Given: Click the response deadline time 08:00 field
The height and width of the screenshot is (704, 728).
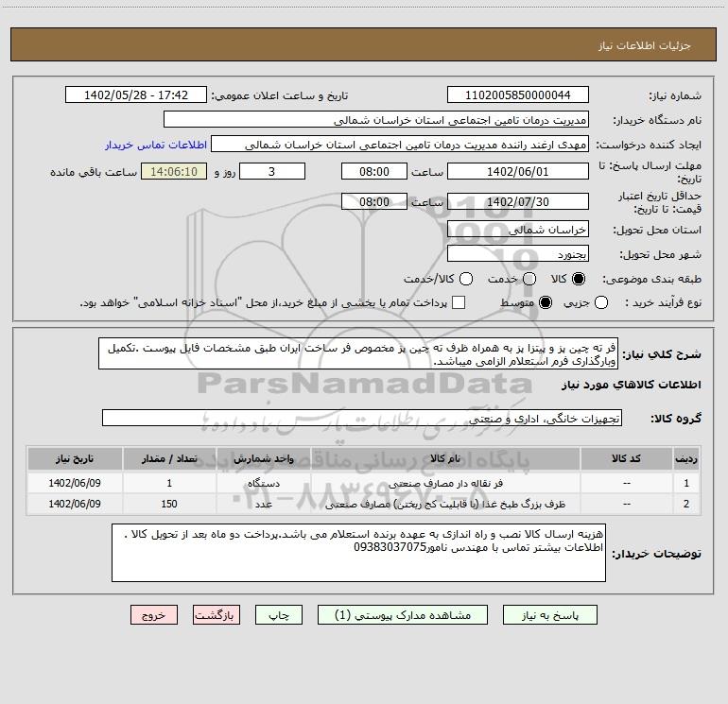Looking at the screenshot, I should click(374, 171).
